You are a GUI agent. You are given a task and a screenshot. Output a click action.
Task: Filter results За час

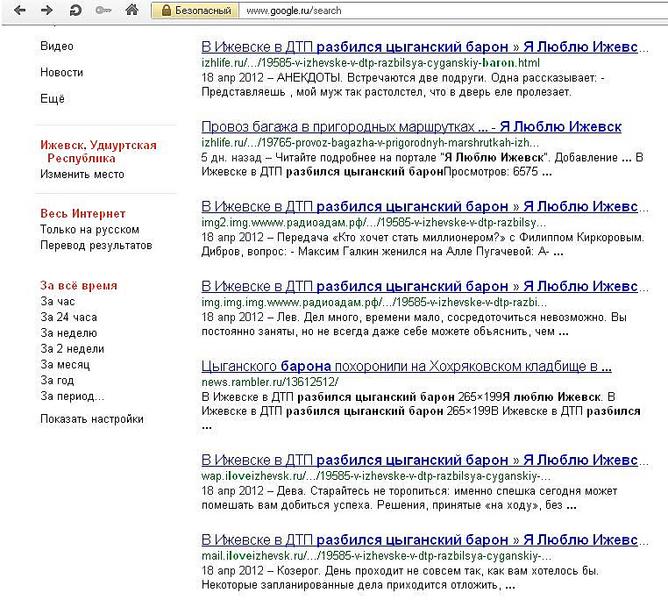(58, 301)
